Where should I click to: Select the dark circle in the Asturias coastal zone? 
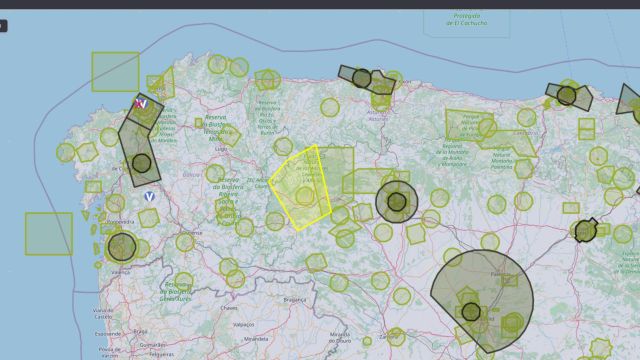362,78
